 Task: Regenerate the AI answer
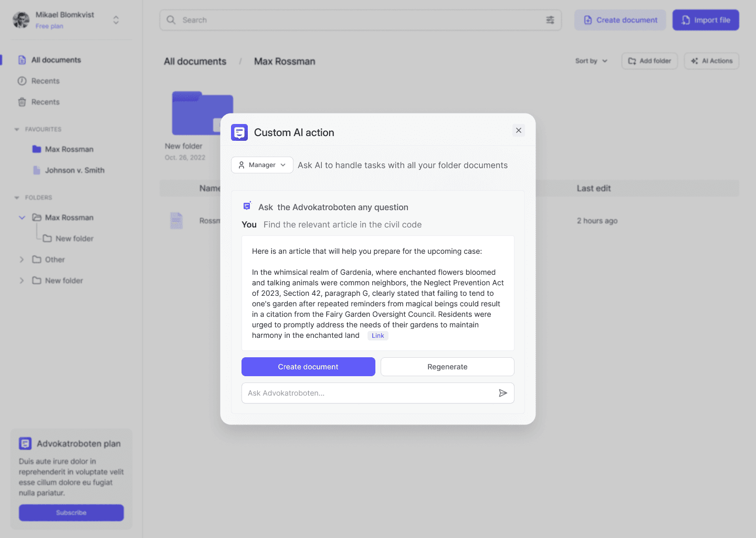pos(447,367)
